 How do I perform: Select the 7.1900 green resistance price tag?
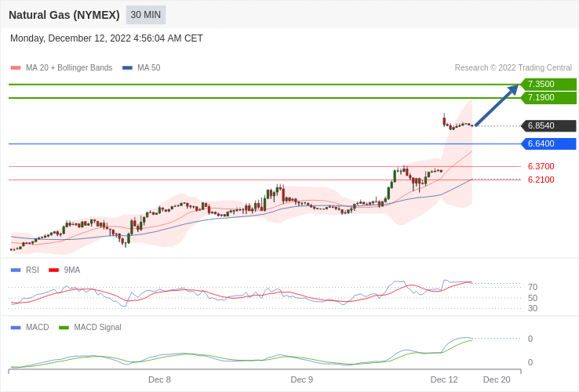coord(548,97)
